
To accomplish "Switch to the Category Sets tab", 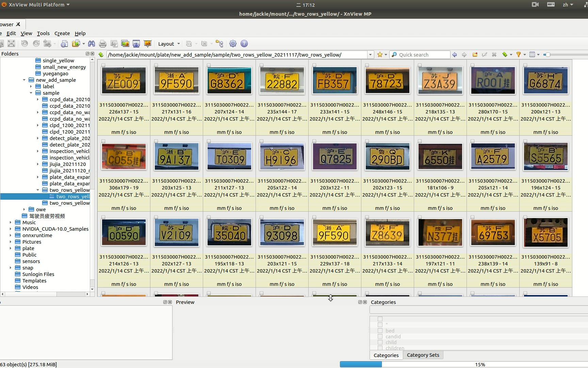I will click(x=423, y=355).
